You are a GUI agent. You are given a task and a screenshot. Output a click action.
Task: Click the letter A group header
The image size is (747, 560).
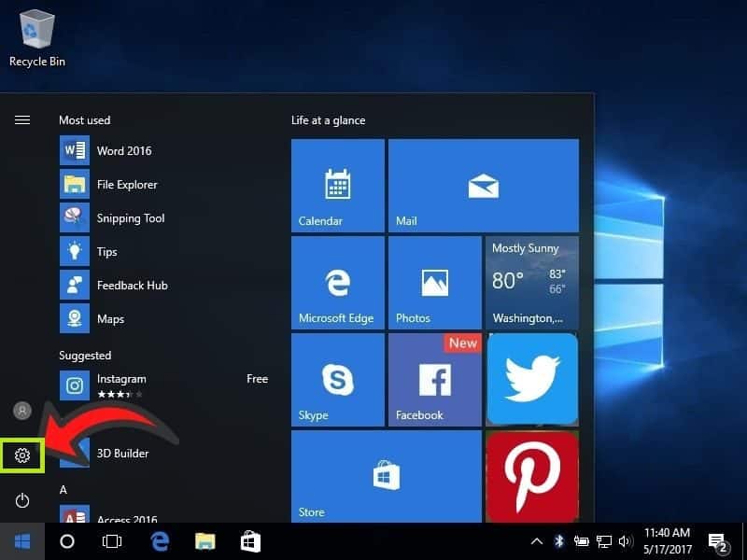(63, 489)
